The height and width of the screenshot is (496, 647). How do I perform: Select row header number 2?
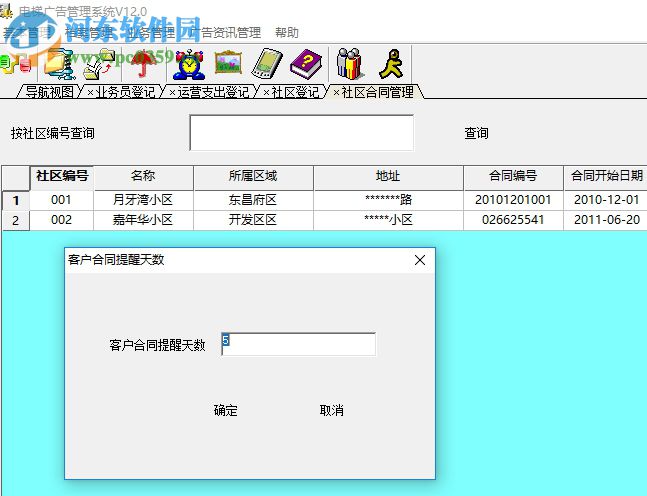[16, 220]
